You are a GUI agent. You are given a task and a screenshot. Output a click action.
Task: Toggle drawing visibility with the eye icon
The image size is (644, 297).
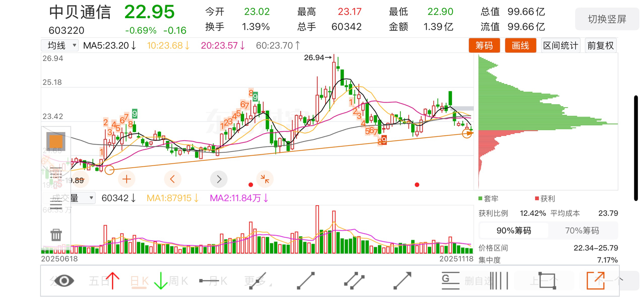click(x=64, y=281)
